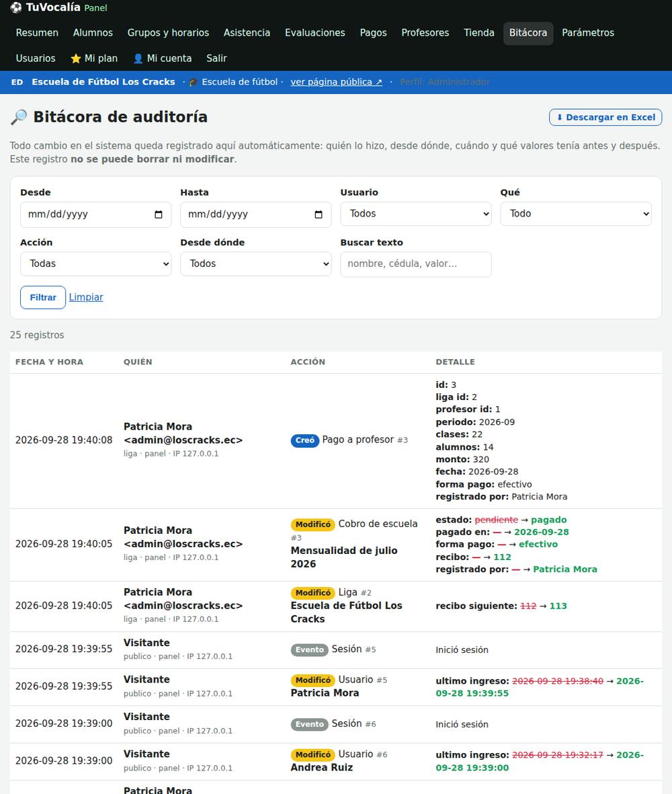Open the Asistencia menu
Screen dimensions: 672x794
click(247, 33)
